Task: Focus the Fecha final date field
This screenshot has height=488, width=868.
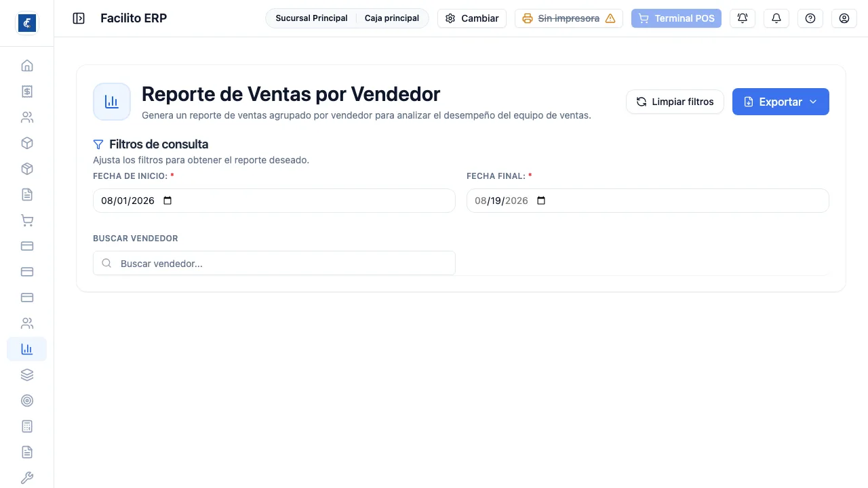Action: tap(648, 201)
